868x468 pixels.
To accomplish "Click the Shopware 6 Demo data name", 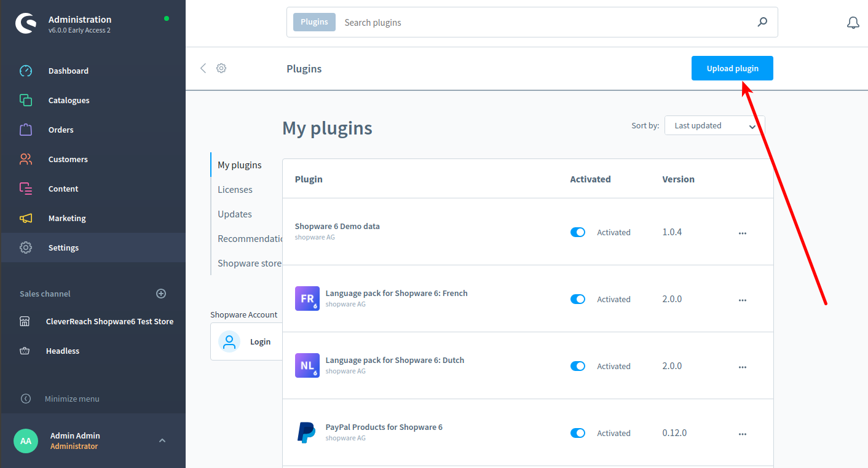I will click(337, 226).
